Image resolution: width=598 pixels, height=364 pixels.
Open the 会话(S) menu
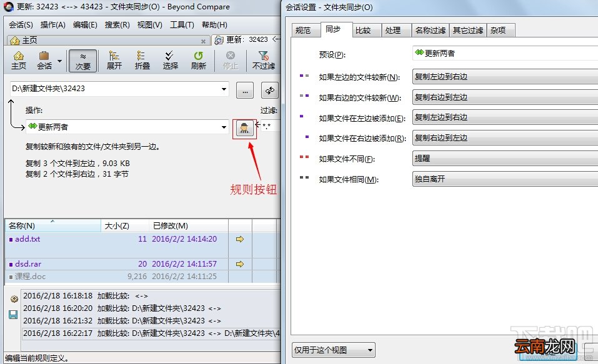pyautogui.click(x=21, y=25)
